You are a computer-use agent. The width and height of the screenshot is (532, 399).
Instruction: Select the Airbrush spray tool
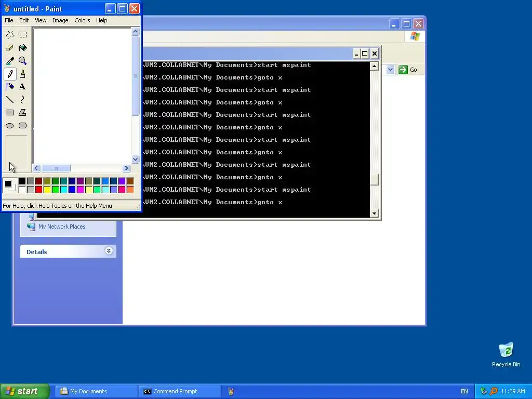pyautogui.click(x=9, y=87)
